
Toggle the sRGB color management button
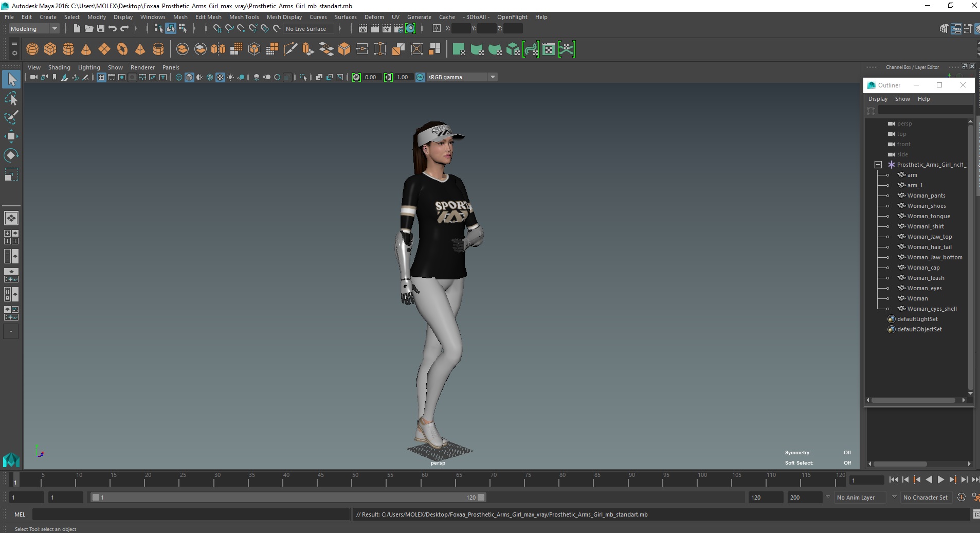click(x=420, y=77)
